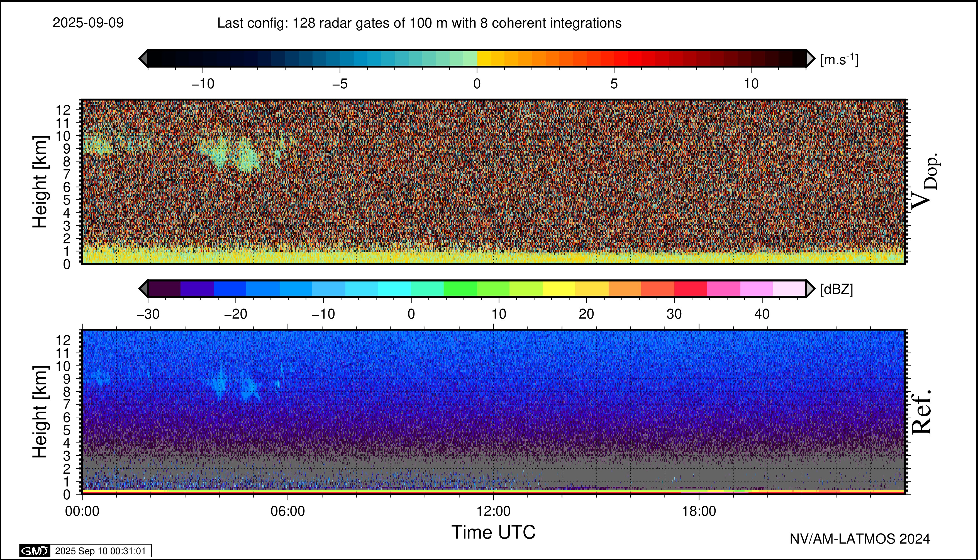
Task: Click the 2025-09-09 date header
Action: click(x=88, y=23)
